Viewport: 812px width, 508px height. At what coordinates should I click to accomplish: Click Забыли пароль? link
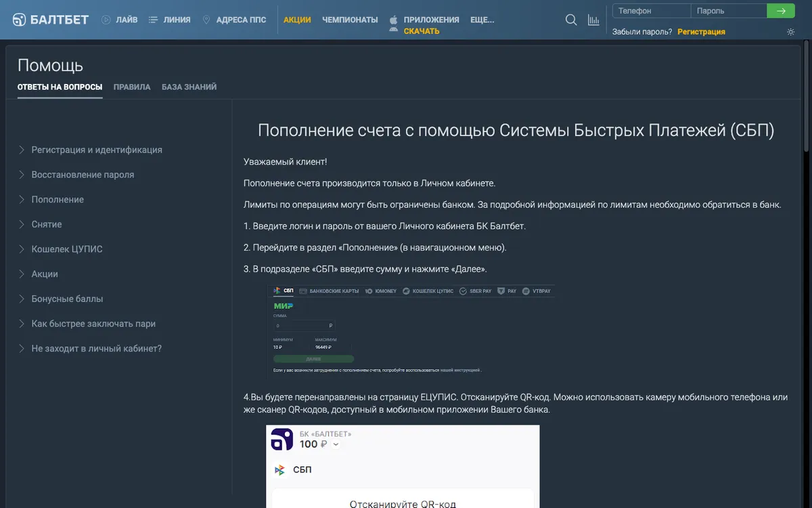pos(642,32)
